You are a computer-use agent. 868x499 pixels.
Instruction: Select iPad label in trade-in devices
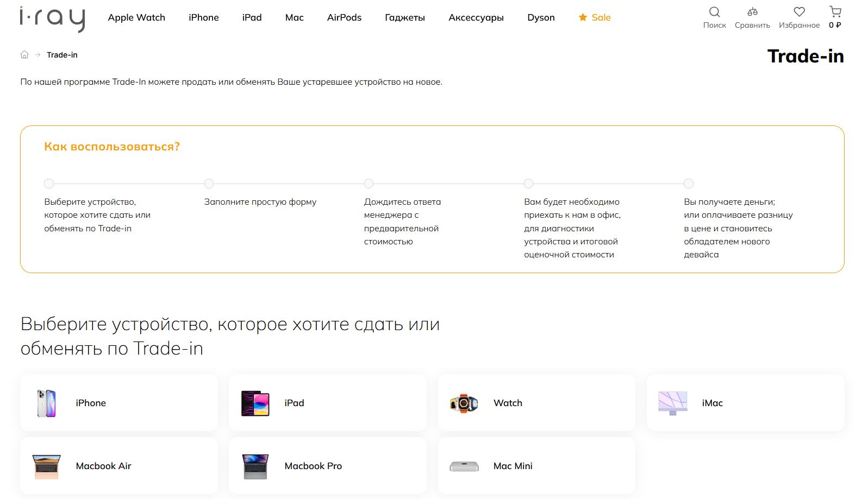coord(294,403)
